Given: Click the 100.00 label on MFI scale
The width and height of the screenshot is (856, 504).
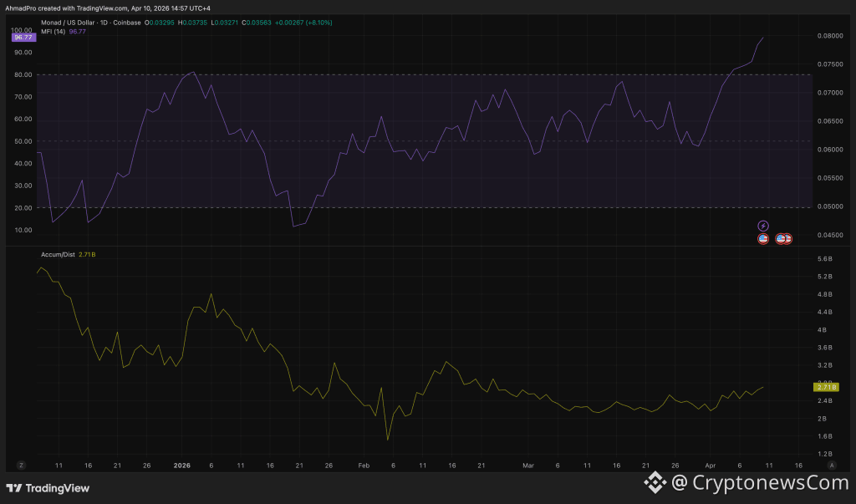Looking at the screenshot, I should (x=22, y=31).
